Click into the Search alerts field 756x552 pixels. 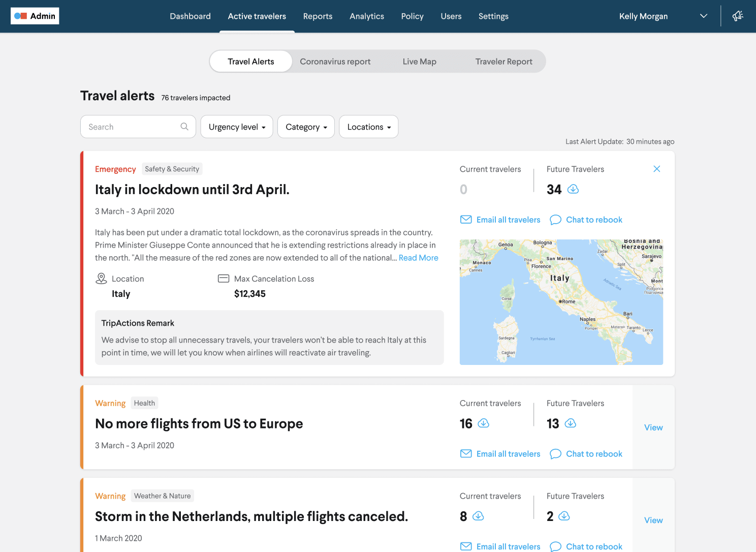(x=138, y=127)
